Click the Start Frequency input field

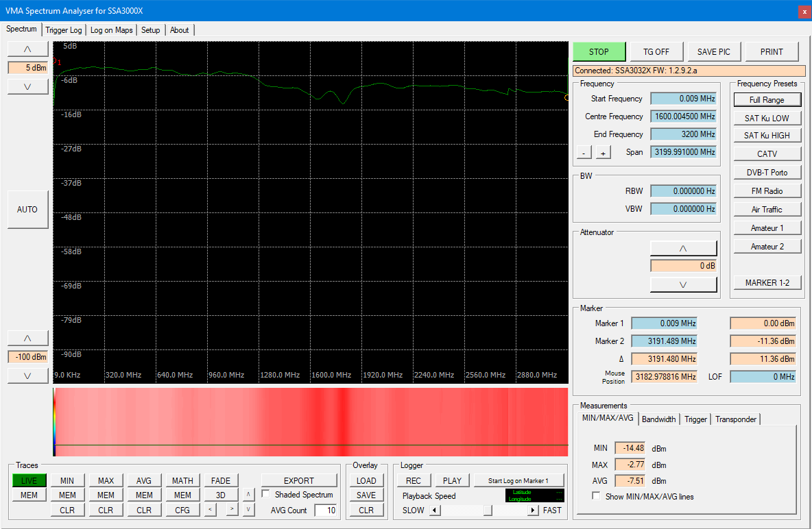tap(683, 99)
